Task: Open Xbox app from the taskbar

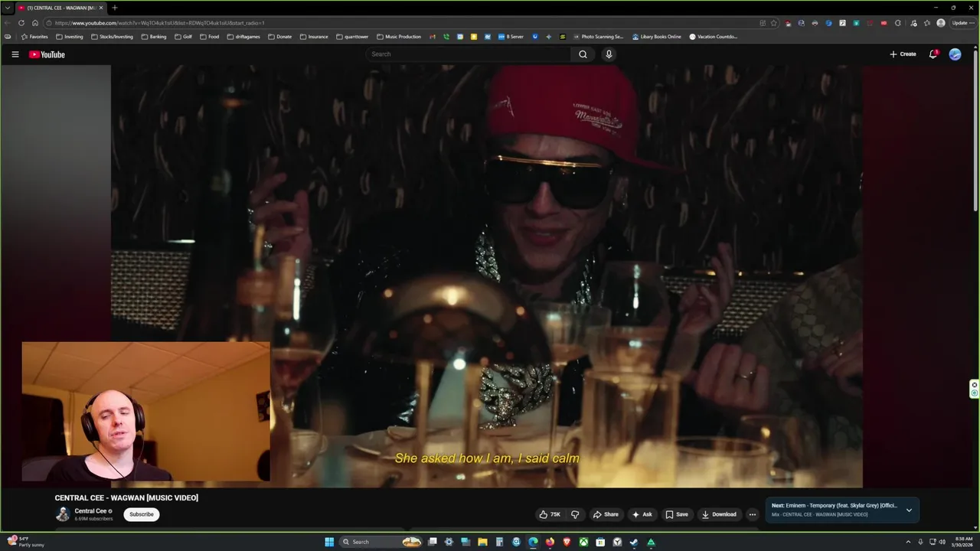Action: tap(583, 542)
